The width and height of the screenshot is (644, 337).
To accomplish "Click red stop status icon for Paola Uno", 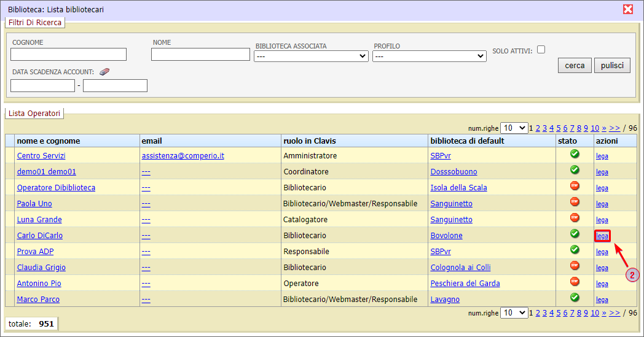I will (575, 201).
